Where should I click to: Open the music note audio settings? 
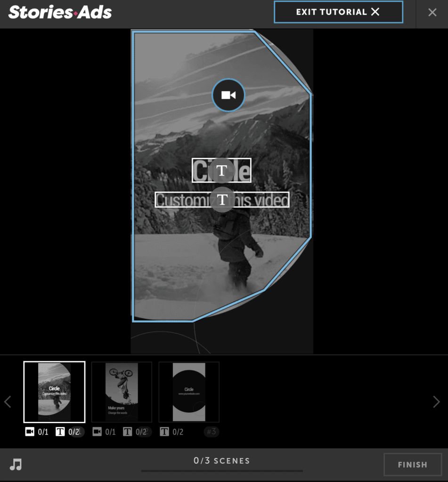(x=16, y=464)
